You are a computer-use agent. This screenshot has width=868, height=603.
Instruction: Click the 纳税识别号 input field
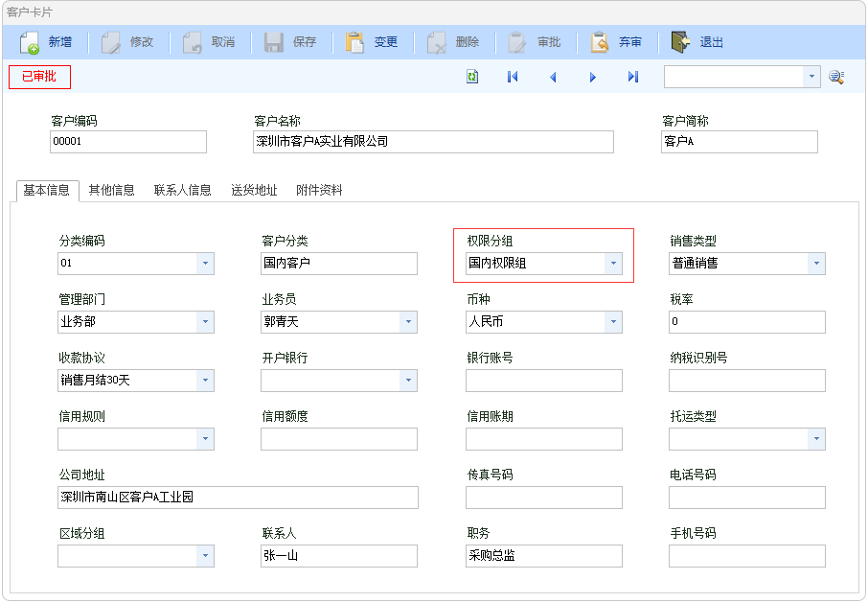click(747, 381)
